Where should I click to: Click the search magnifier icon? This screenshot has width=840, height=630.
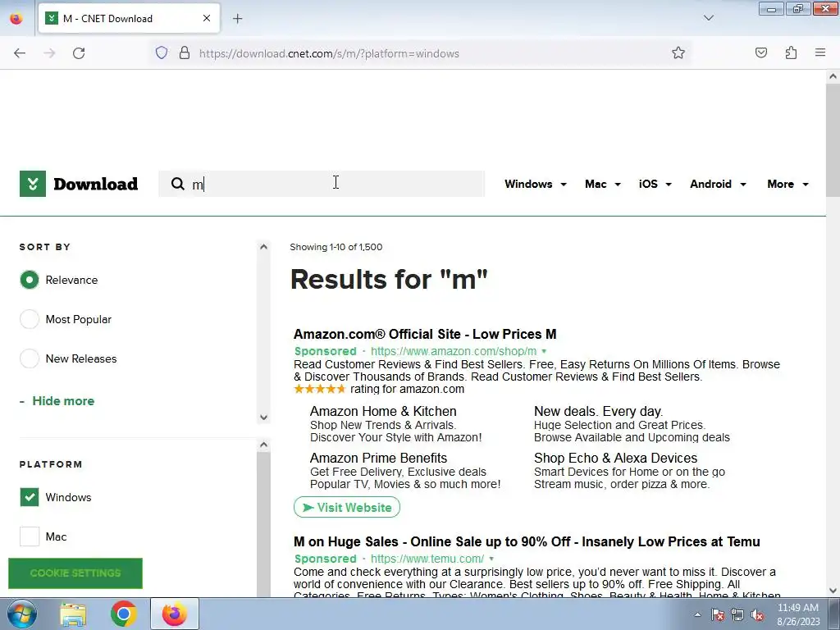pos(177,184)
